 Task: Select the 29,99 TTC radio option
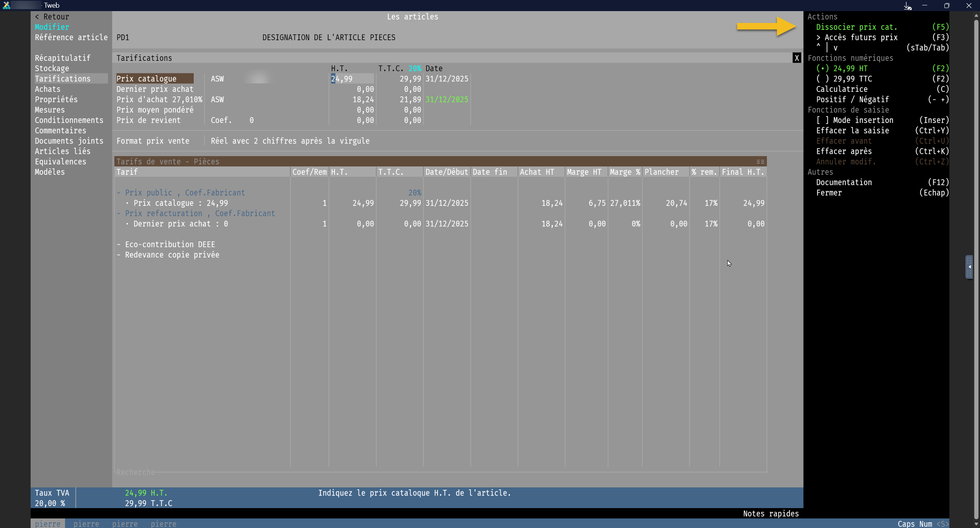tap(822, 79)
